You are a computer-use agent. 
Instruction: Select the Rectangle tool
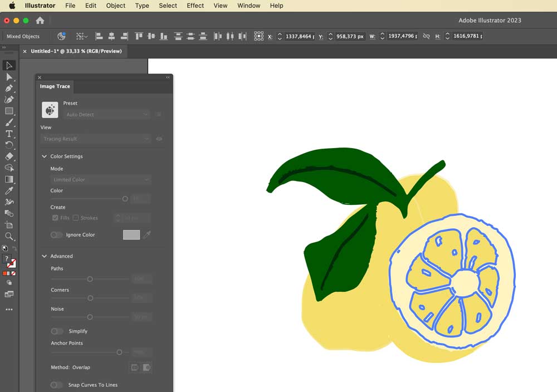pyautogui.click(x=9, y=111)
